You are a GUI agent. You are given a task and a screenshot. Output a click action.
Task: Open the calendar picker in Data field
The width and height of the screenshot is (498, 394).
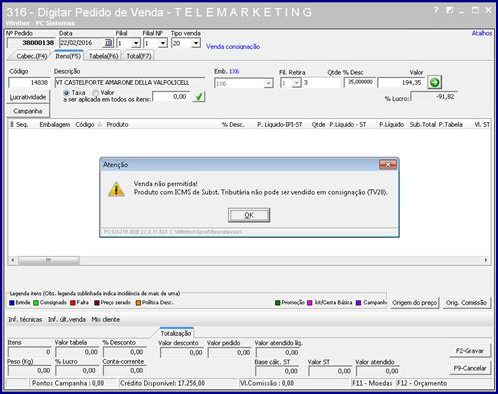click(108, 43)
